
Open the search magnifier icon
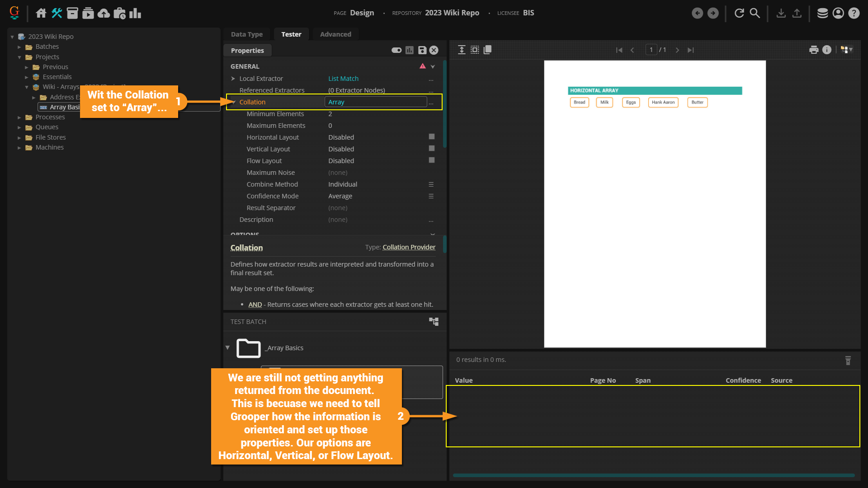pos(755,13)
